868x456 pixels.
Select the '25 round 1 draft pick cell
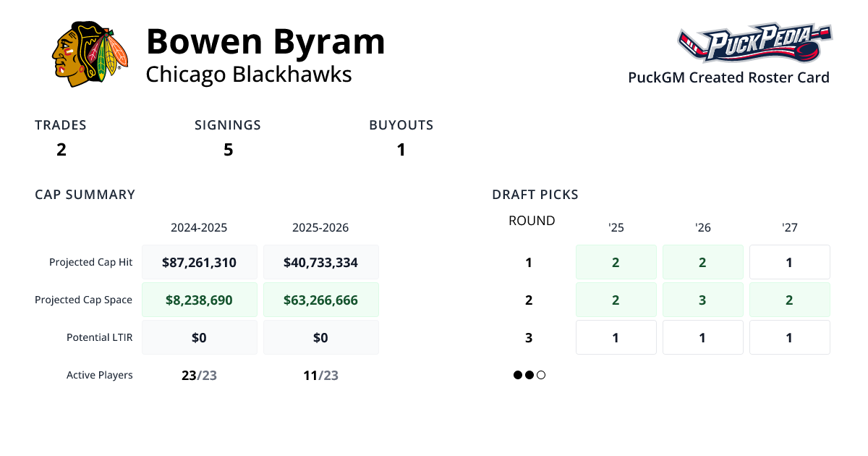coord(616,262)
